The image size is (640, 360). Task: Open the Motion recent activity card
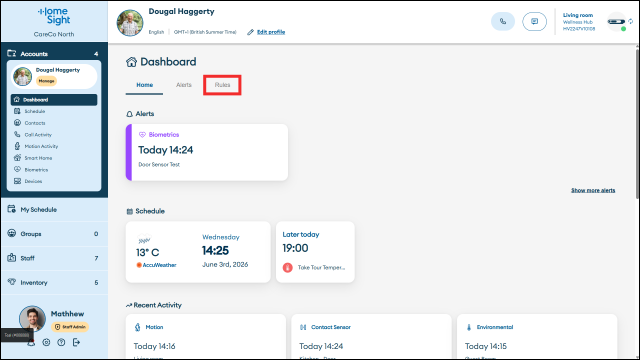(x=206, y=336)
